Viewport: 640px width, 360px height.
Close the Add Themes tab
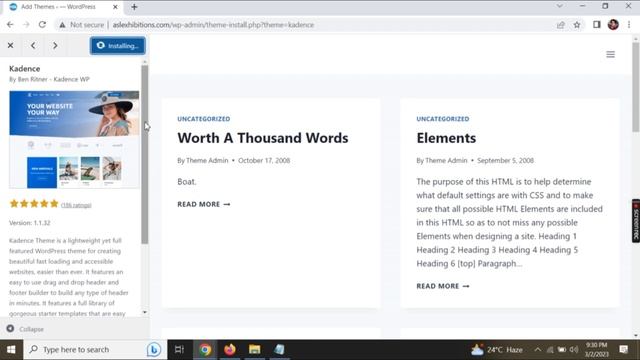point(115,7)
